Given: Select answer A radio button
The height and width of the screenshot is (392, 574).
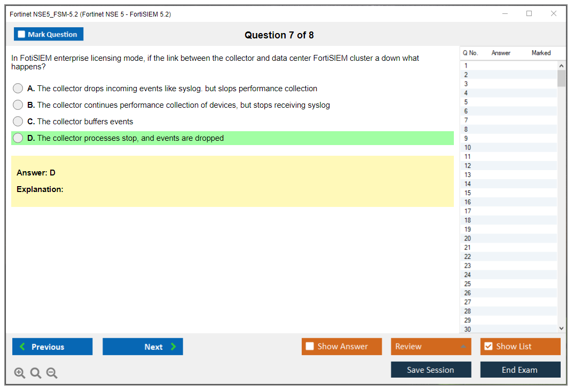Looking at the screenshot, I should (x=18, y=89).
